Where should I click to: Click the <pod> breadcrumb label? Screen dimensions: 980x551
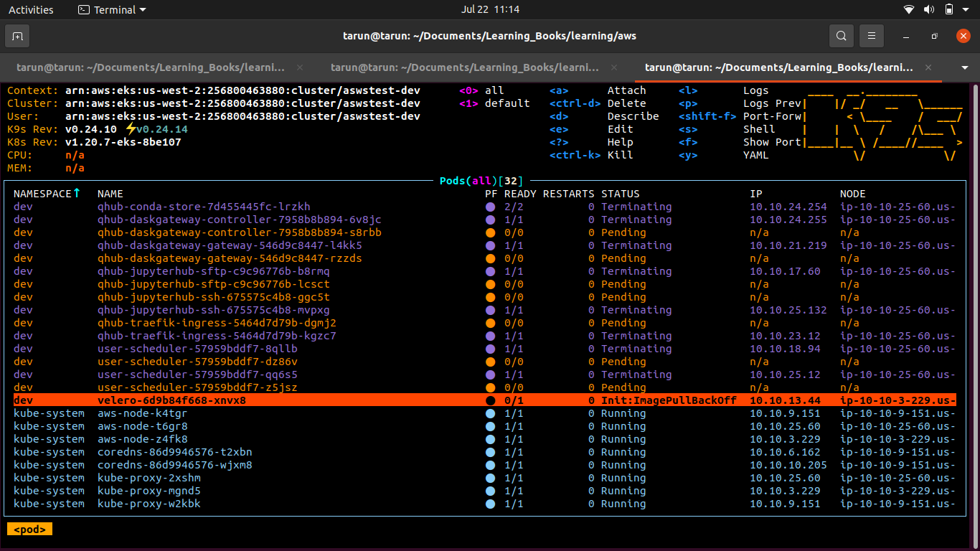coord(29,529)
